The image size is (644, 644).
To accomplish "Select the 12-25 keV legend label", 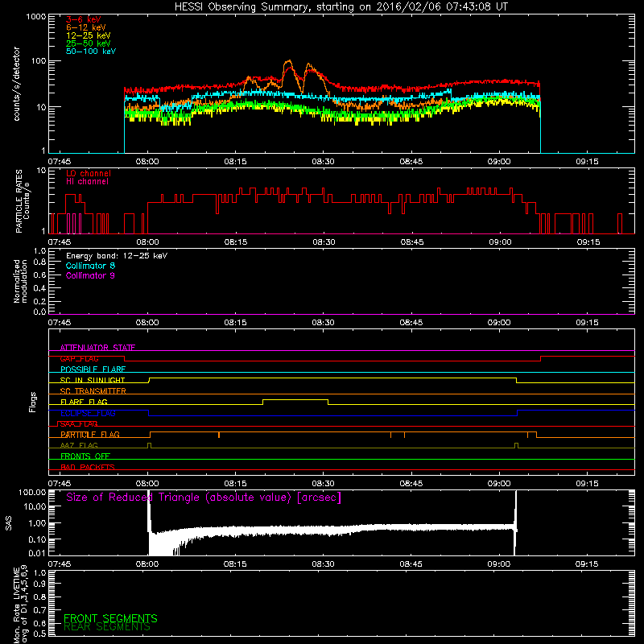I will (x=89, y=35).
